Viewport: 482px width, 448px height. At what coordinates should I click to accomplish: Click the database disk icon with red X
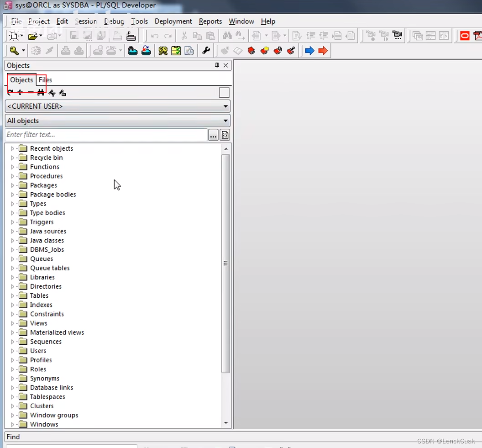point(146,51)
